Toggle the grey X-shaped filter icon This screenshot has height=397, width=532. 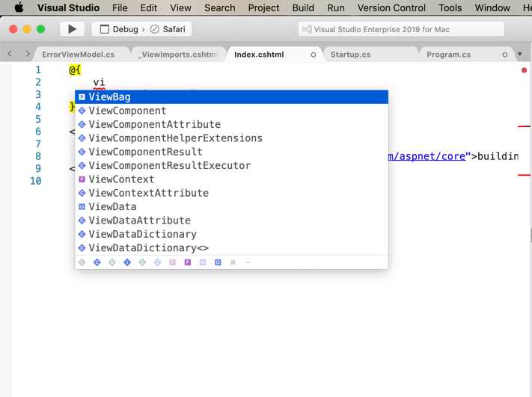tap(233, 262)
